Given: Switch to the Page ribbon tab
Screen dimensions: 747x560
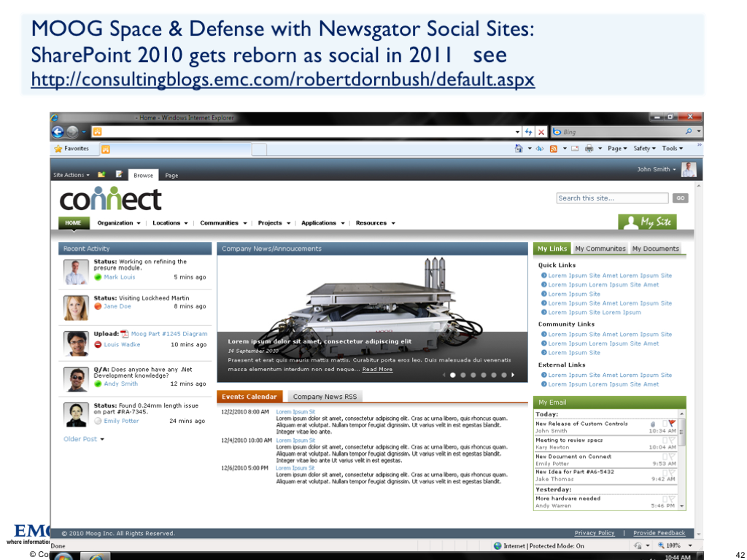Looking at the screenshot, I should click(171, 175).
